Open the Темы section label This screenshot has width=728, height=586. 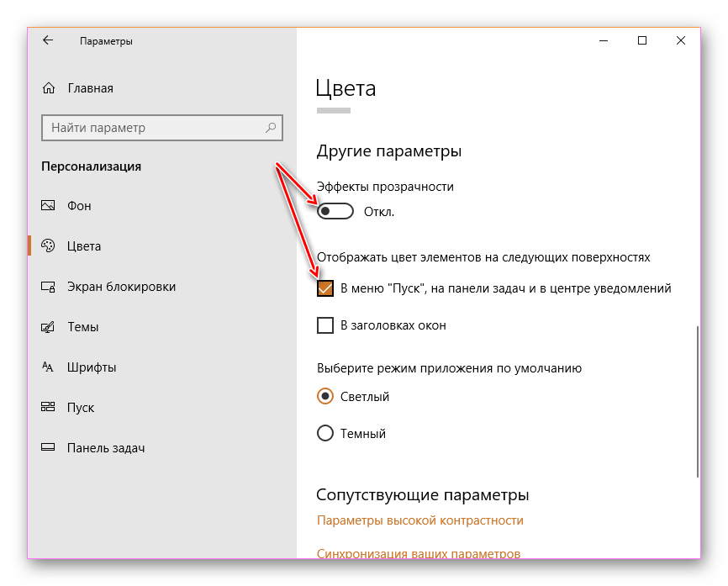point(82,327)
